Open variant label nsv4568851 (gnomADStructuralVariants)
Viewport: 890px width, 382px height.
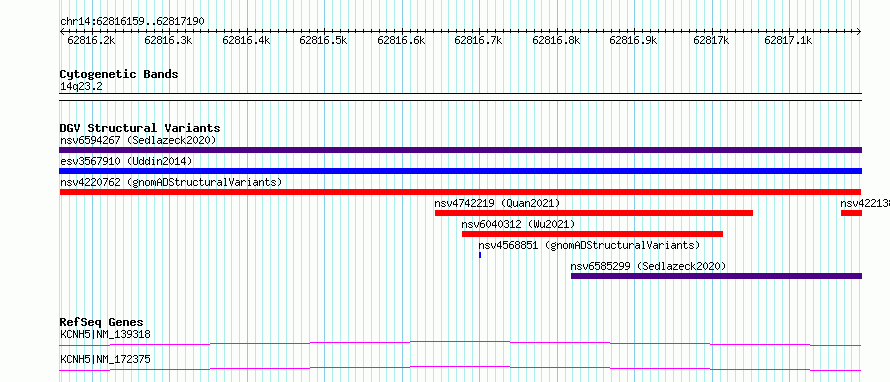589,245
